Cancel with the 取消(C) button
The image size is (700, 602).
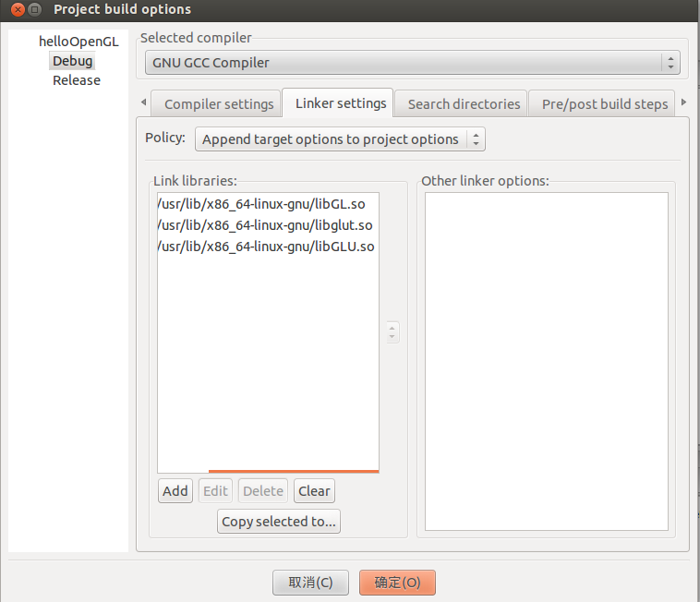310,583
